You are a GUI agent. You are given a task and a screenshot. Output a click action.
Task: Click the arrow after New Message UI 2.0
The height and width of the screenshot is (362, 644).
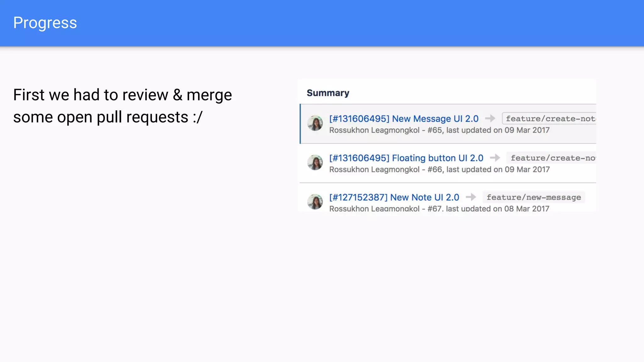tap(490, 118)
